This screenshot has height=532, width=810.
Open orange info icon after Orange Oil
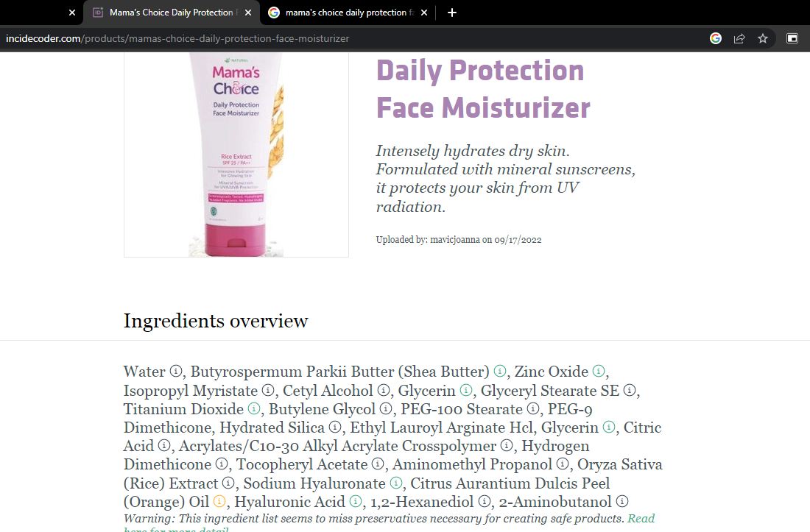[219, 501]
